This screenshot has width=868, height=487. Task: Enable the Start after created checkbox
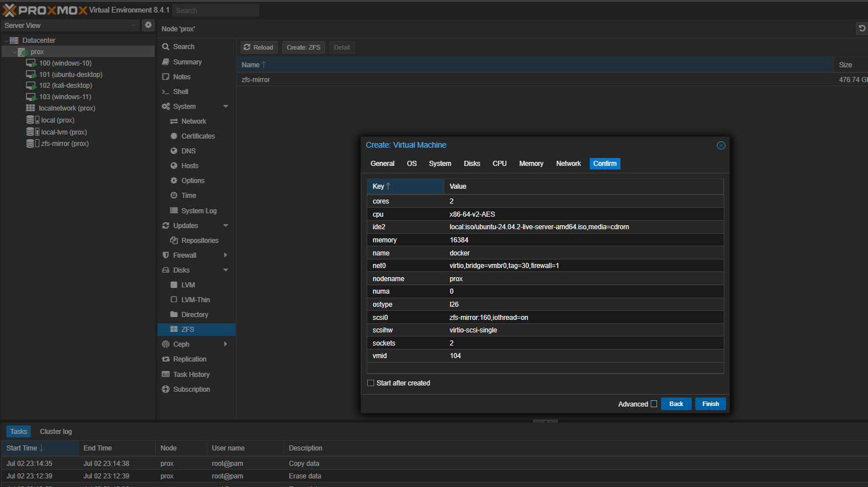(371, 383)
